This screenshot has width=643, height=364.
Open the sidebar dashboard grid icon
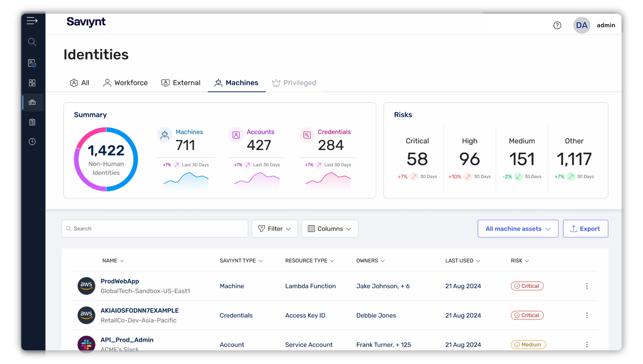coord(32,83)
